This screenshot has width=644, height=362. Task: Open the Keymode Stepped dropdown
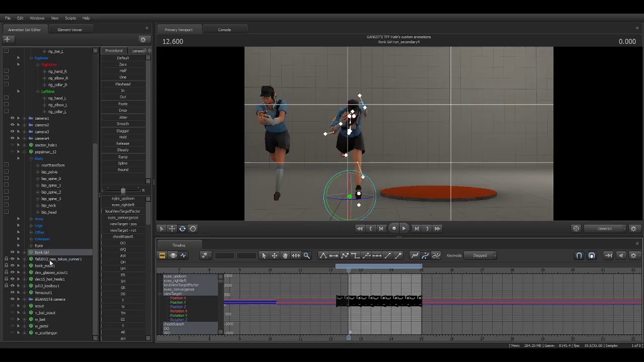[483, 255]
